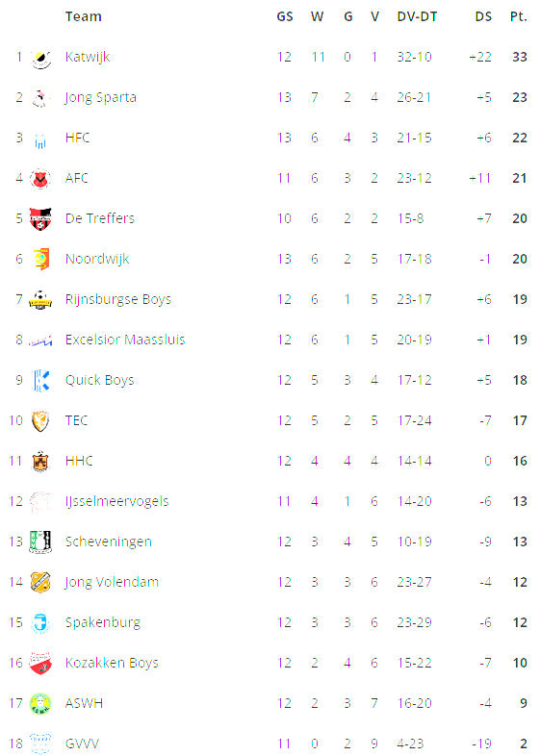Open the TEC shield badge
Viewport: 540px width, 756px height.
[40, 421]
